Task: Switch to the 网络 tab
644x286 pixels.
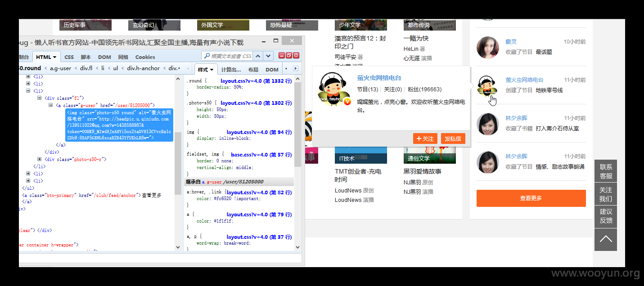Action: tap(123, 57)
